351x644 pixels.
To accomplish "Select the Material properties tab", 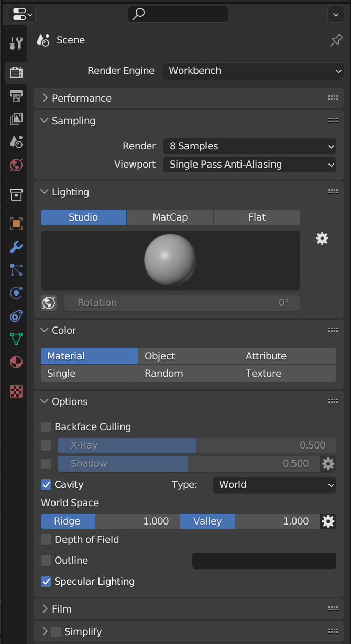I will [15, 362].
